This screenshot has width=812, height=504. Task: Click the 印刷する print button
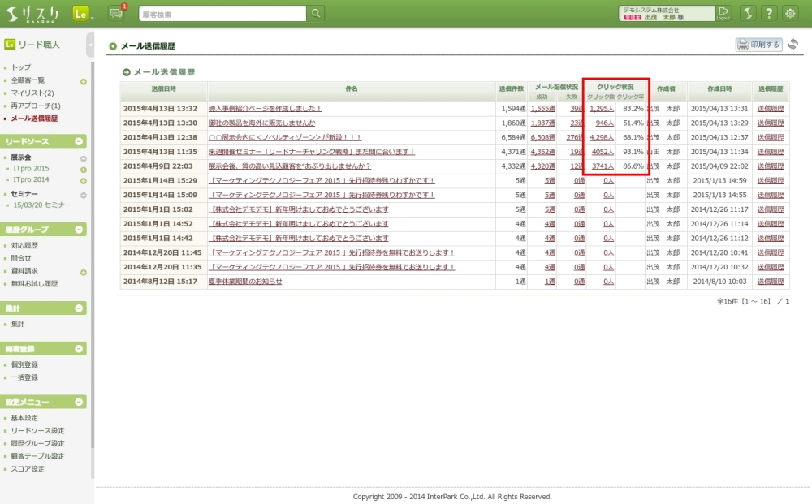pyautogui.click(x=759, y=45)
